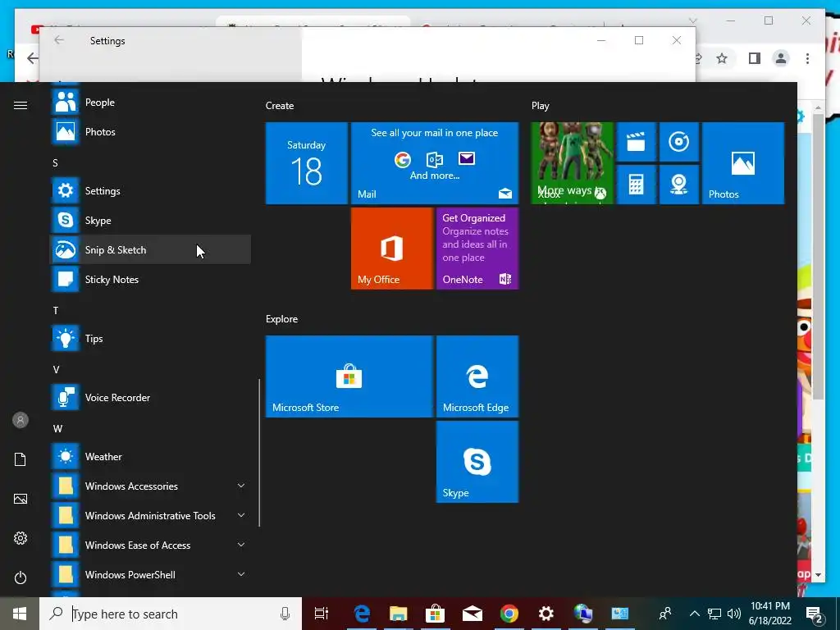This screenshot has width=840, height=630.
Task: Show hidden system tray icons
Action: [x=694, y=614]
